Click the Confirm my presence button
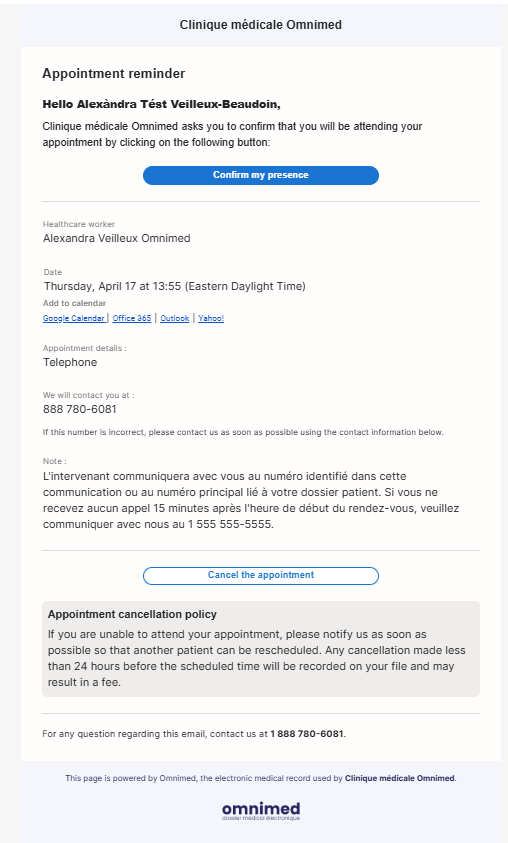 tap(261, 175)
